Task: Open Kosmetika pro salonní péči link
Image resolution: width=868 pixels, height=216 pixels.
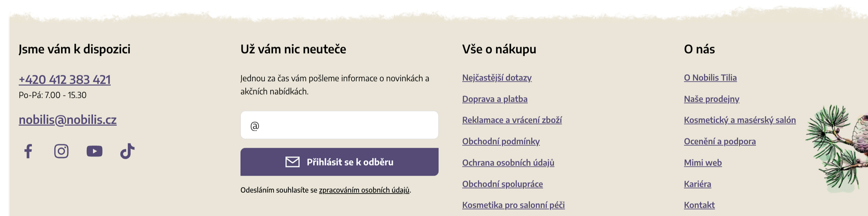Action: click(513, 205)
